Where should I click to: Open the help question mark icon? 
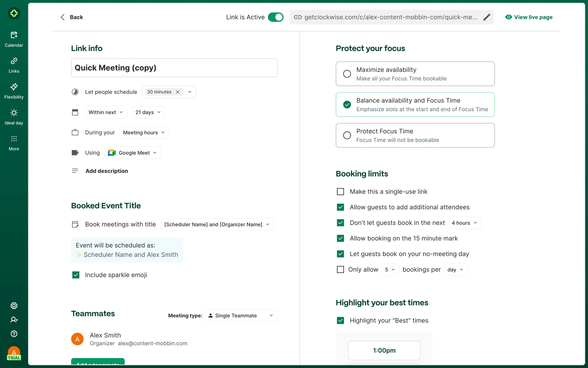(14, 334)
